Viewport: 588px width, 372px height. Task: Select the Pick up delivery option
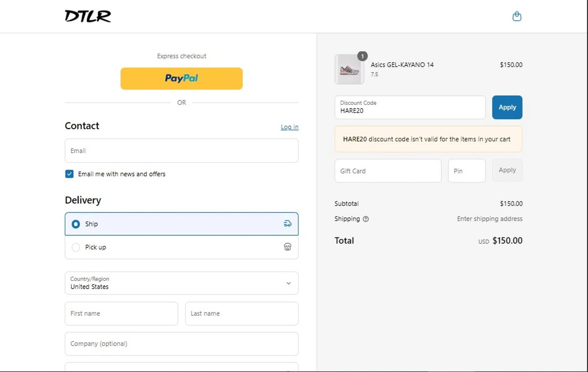(181, 247)
